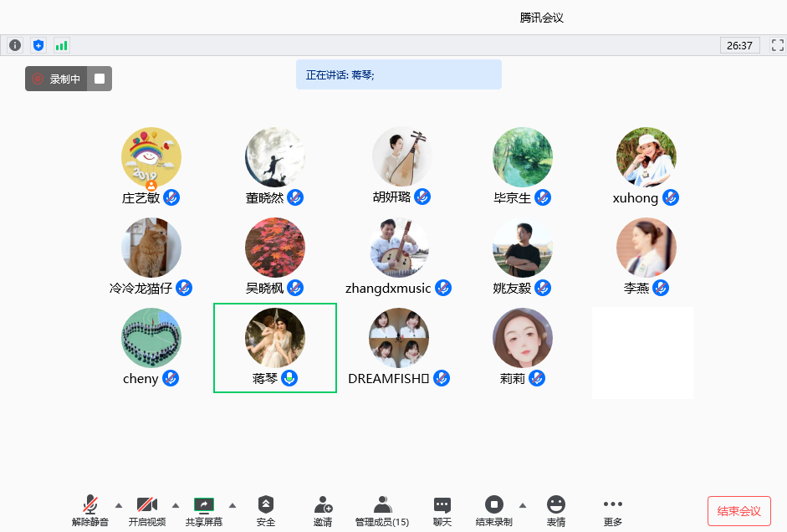Check the green network signal icon

tap(61, 45)
